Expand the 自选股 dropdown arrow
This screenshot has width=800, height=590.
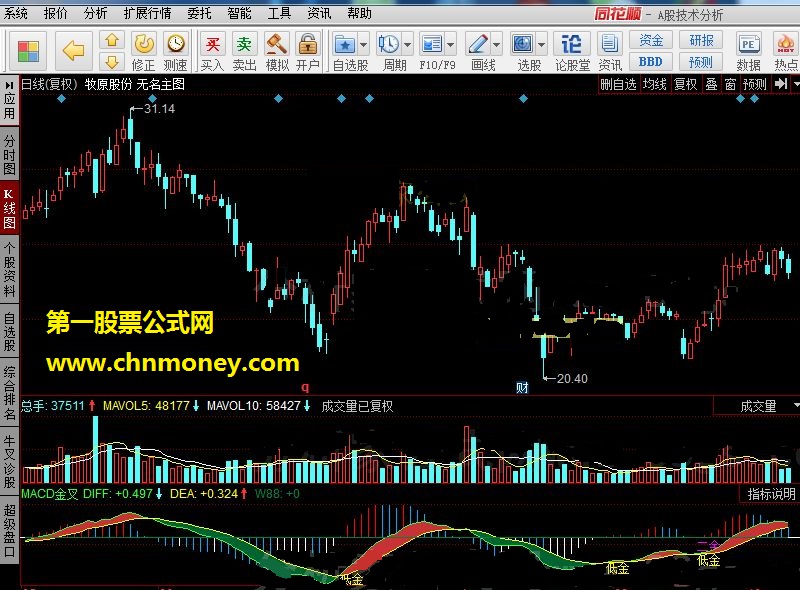coord(363,45)
